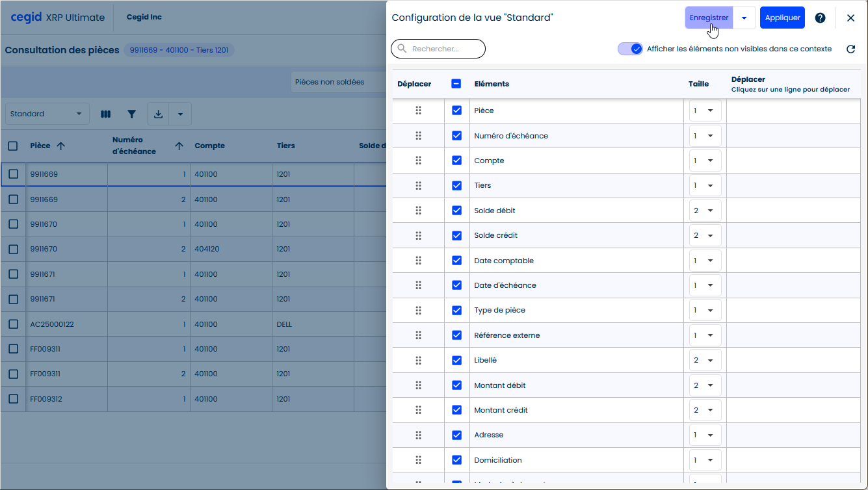Open the Taille dropdown for Solde crédit

point(705,235)
